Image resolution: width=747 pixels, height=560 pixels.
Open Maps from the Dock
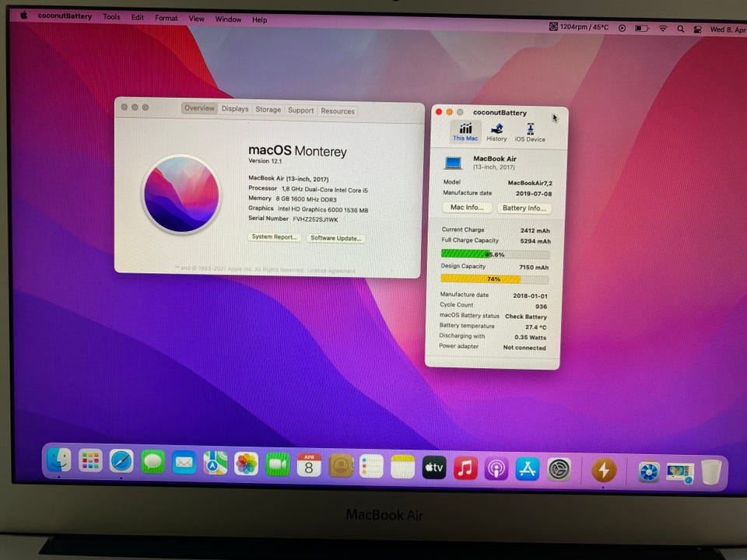(216, 463)
